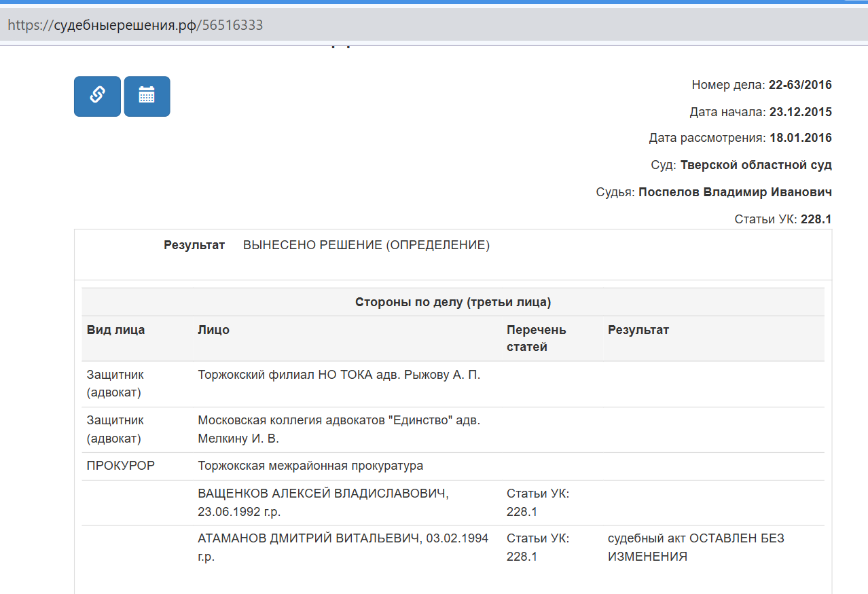868x594 pixels.
Task: Click the bold Результат label above the table
Action: point(194,245)
